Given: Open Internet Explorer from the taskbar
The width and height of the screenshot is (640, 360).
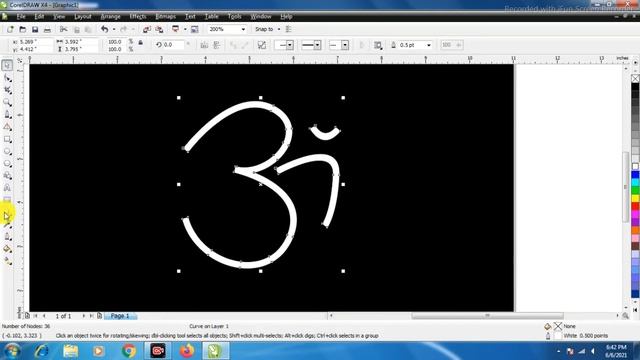Looking at the screenshot, I should (x=41, y=351).
